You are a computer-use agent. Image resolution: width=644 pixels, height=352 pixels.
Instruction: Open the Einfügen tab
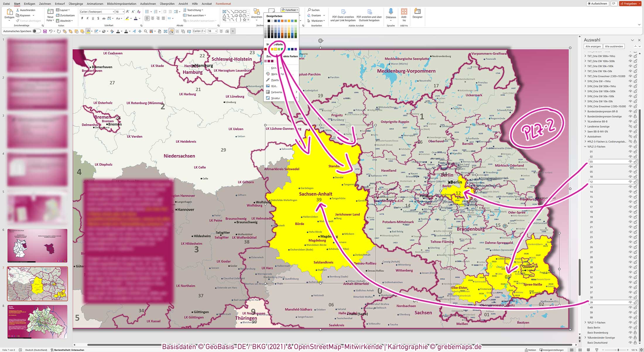click(x=29, y=4)
